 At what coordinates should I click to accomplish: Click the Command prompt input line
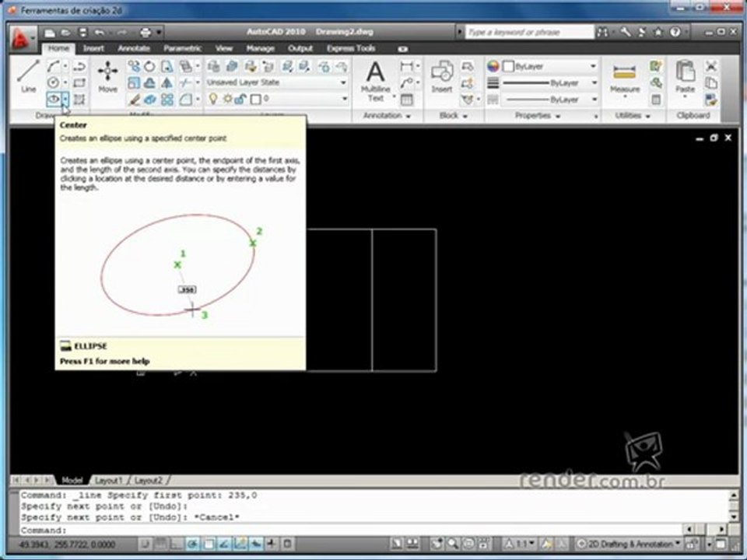point(352,530)
